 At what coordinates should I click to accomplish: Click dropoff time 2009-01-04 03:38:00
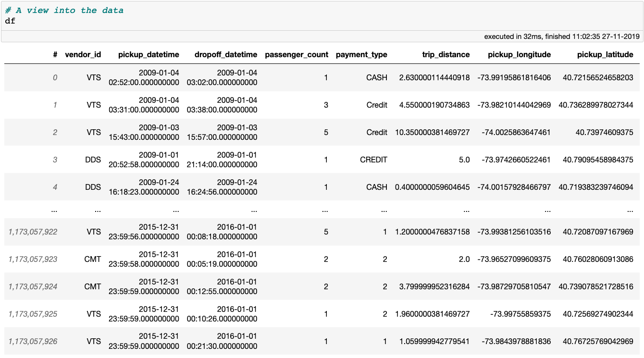(x=222, y=105)
